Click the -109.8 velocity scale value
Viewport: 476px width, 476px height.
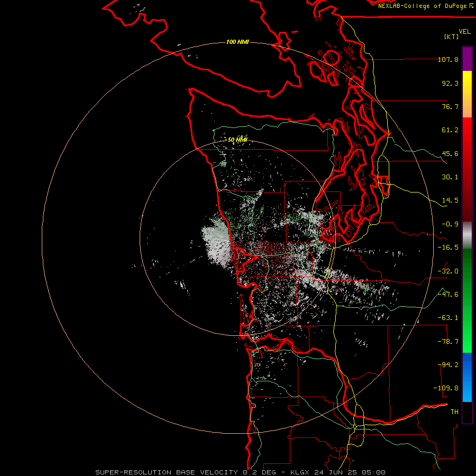click(446, 388)
